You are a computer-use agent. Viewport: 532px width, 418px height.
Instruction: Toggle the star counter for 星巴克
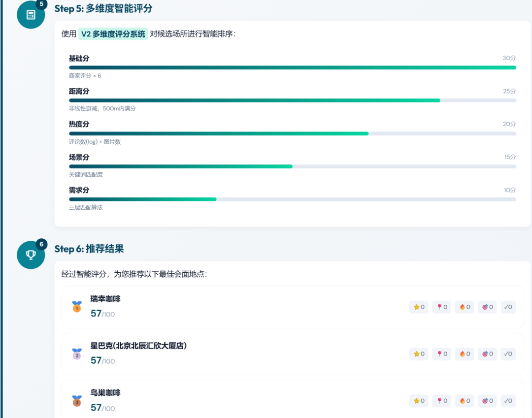point(419,354)
